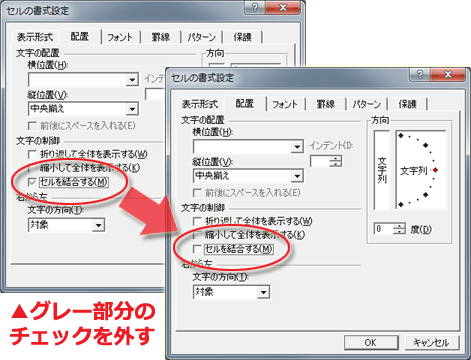Switch to フォント tab in front dialog

pos(285,104)
